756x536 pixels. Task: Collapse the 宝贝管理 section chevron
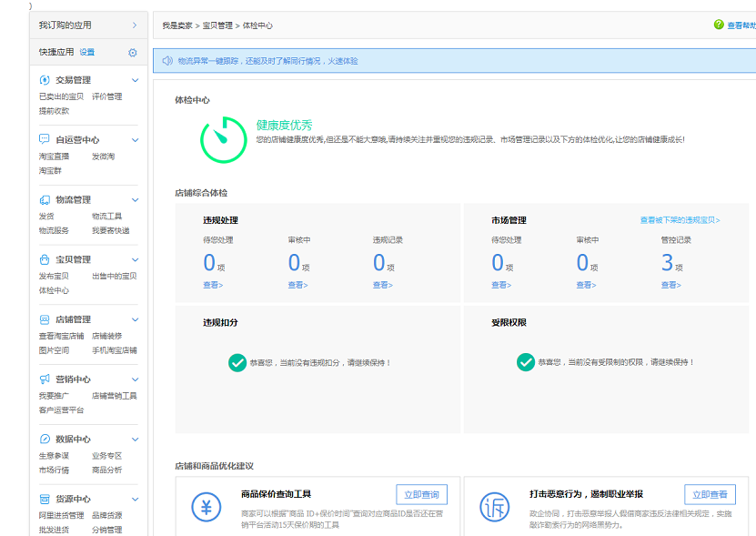coord(136,259)
